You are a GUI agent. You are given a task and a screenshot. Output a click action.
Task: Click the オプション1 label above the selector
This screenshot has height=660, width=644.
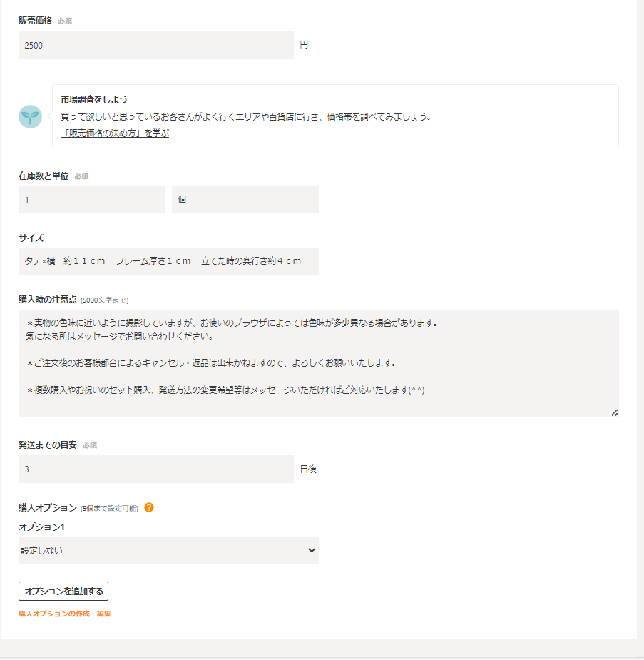pyautogui.click(x=35, y=527)
